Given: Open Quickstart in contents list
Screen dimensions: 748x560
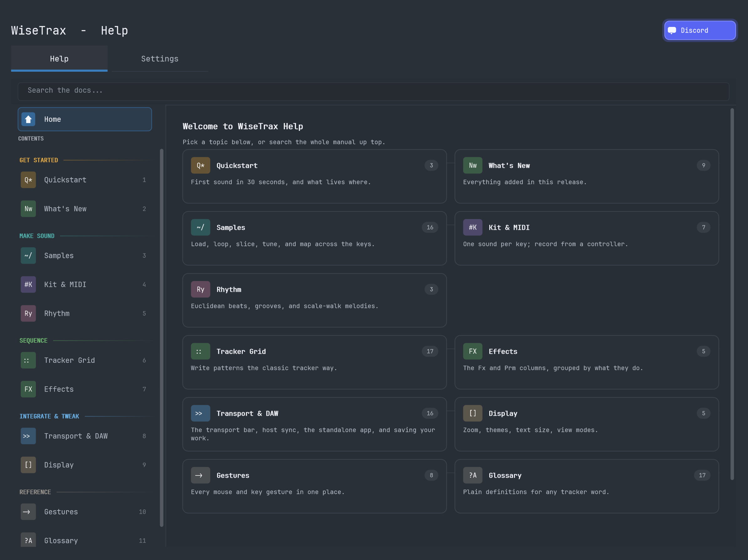Looking at the screenshot, I should (x=85, y=180).
